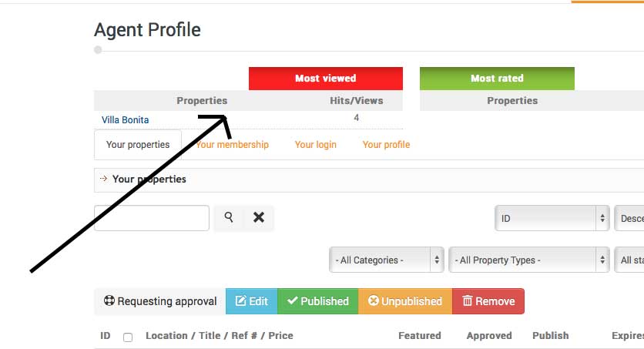Open the All Property Types dropdown

tap(529, 260)
